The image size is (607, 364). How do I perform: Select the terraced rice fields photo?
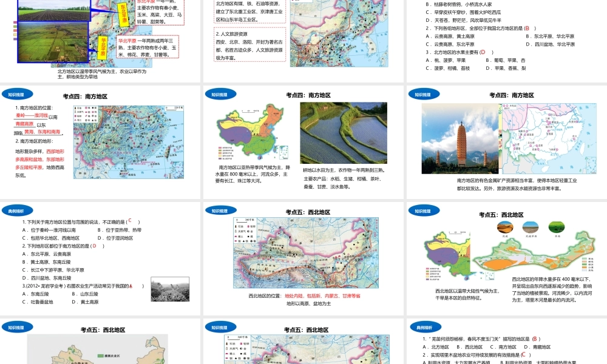[x=344, y=133]
